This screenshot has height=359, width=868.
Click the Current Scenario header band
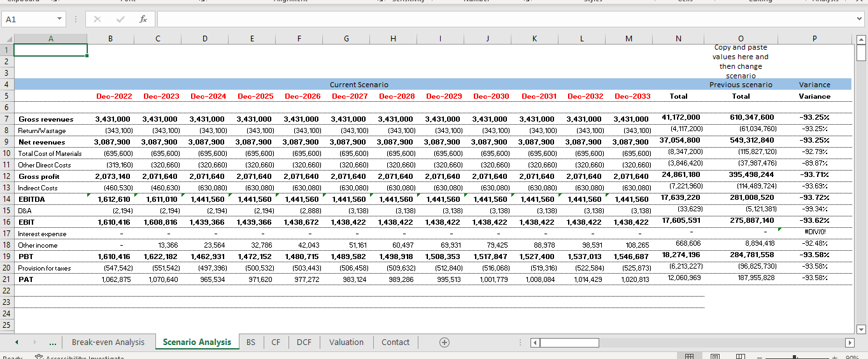pyautogui.click(x=359, y=85)
